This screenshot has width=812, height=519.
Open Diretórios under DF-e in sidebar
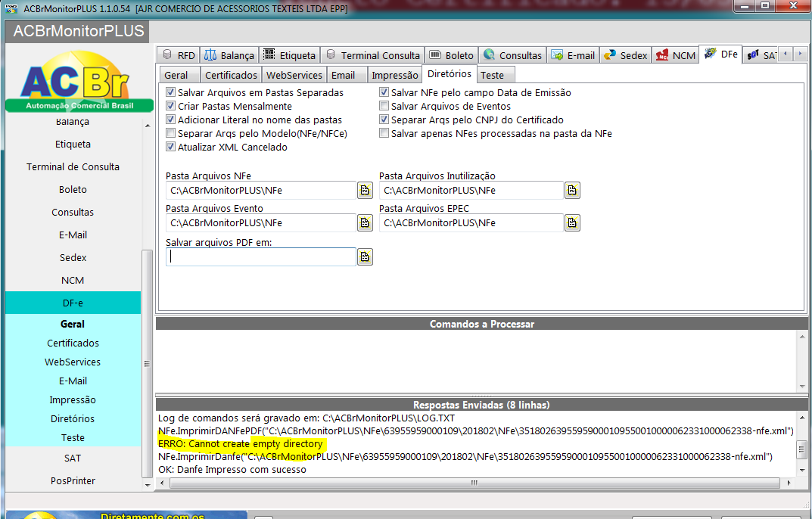tap(73, 418)
